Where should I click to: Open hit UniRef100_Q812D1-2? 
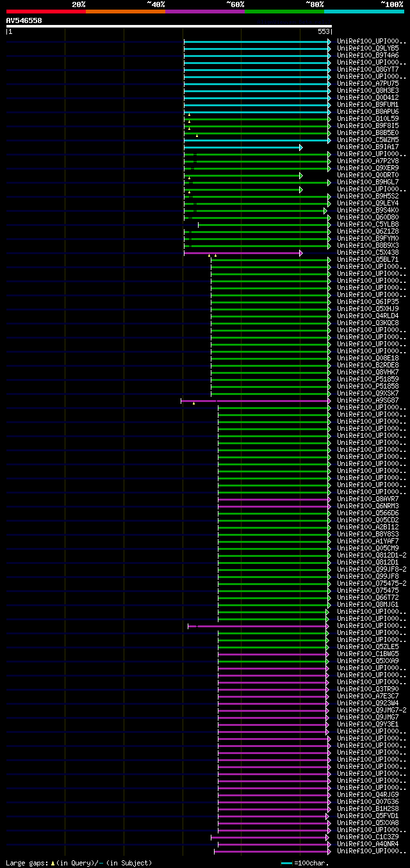click(x=372, y=555)
